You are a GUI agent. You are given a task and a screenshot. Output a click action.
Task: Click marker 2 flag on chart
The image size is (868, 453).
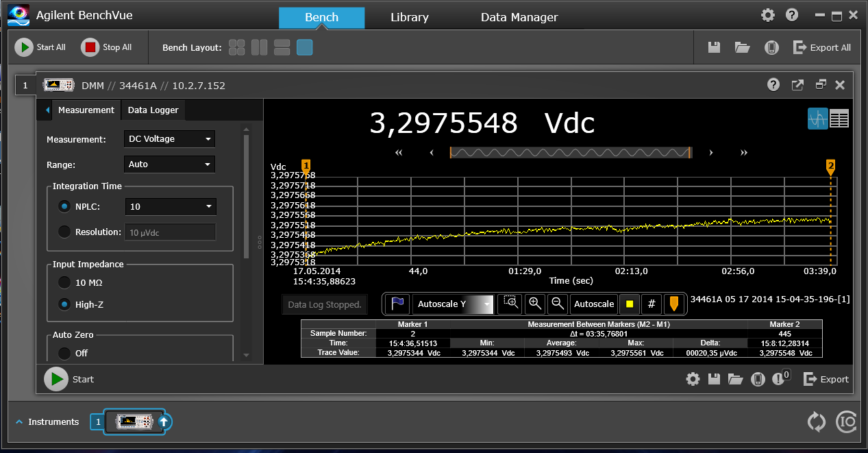pyautogui.click(x=831, y=167)
